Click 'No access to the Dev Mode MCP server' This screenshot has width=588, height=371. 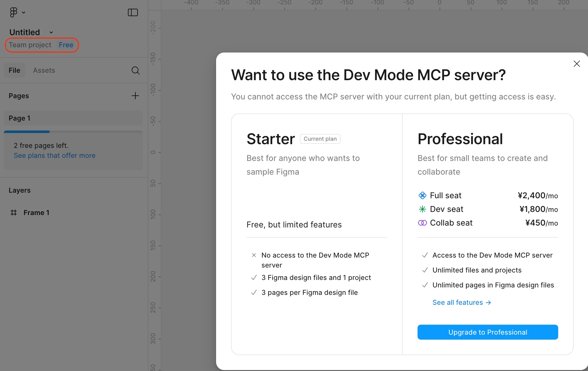(315, 260)
